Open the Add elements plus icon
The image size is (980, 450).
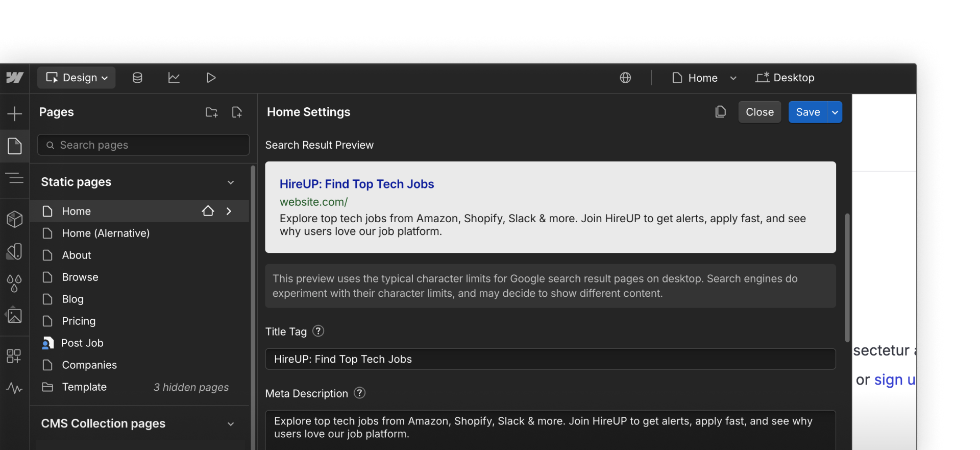15,113
